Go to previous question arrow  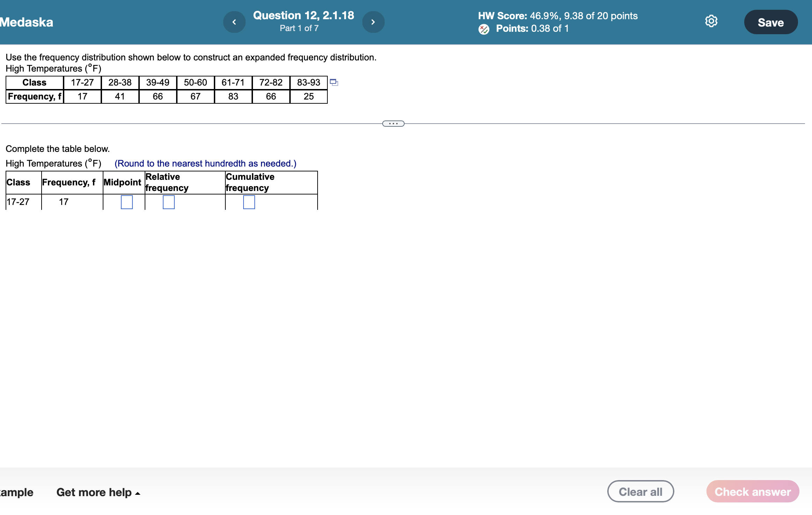[x=234, y=22]
